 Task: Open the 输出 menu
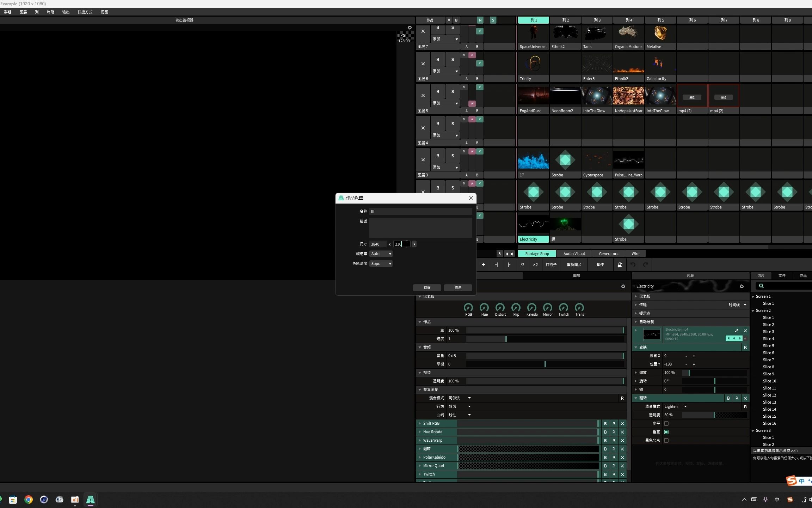click(66, 12)
